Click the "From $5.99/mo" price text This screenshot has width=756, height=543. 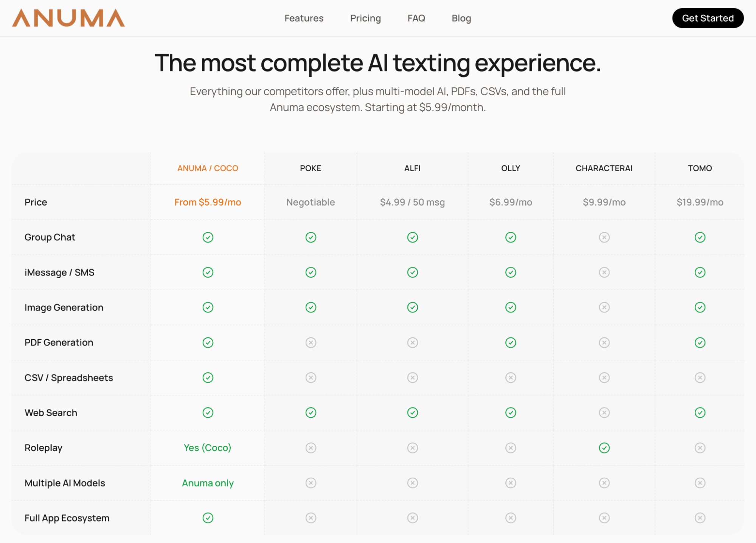pyautogui.click(x=208, y=202)
